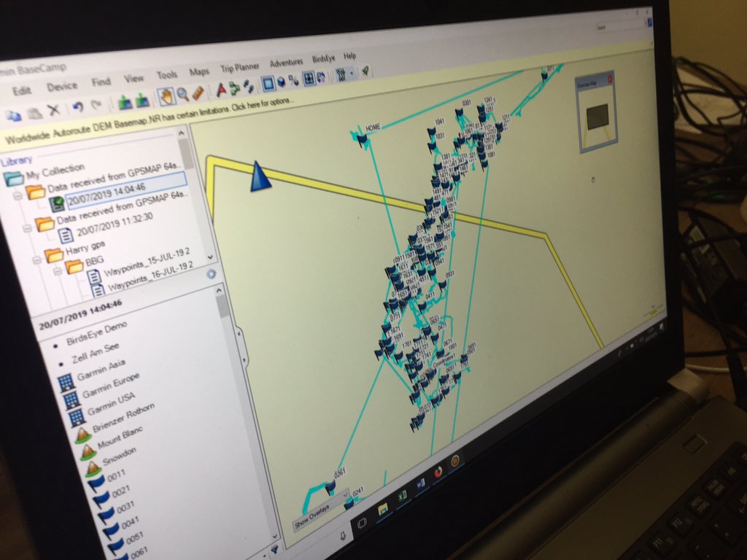
Task: Click the blue sync arrows toolbar icon
Action: pos(321,77)
